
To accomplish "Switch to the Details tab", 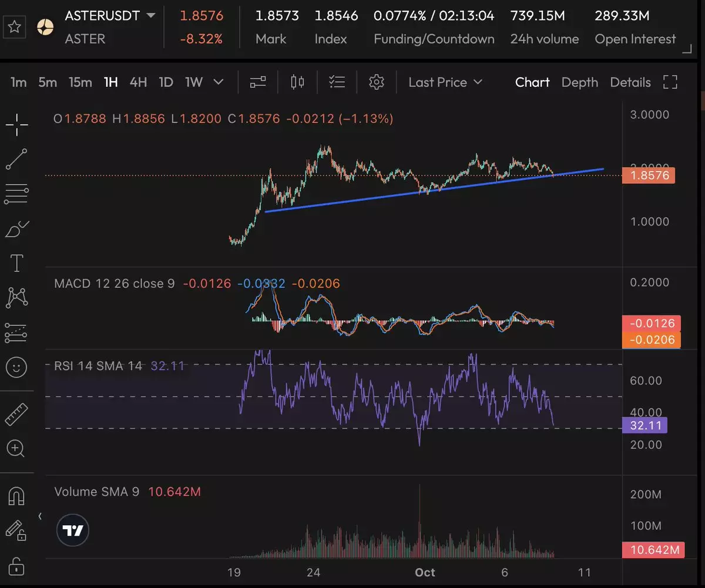I will coord(630,82).
